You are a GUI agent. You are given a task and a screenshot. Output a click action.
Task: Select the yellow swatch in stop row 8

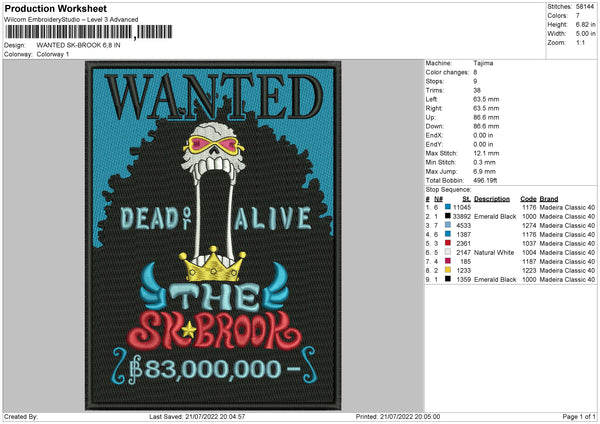[x=448, y=270]
